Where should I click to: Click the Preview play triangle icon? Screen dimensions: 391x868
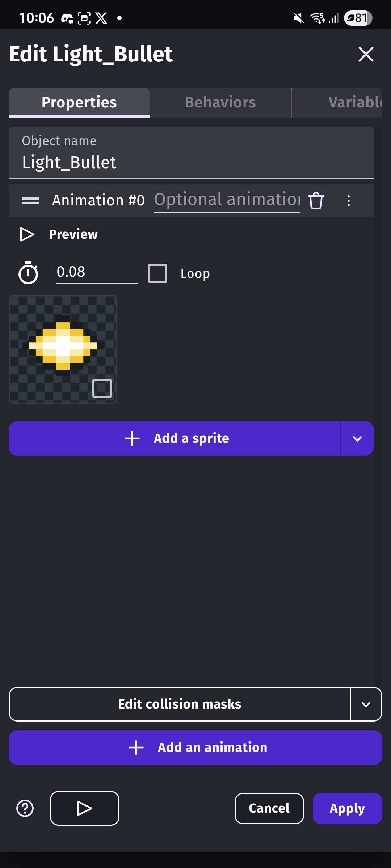pyautogui.click(x=27, y=234)
